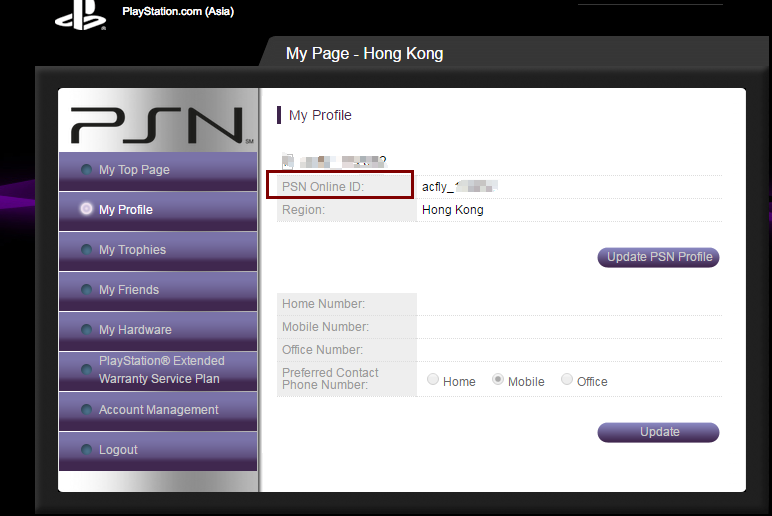Click the blurred avatar thumbnail in profile
Screen dimensions: 772x516
(288, 161)
